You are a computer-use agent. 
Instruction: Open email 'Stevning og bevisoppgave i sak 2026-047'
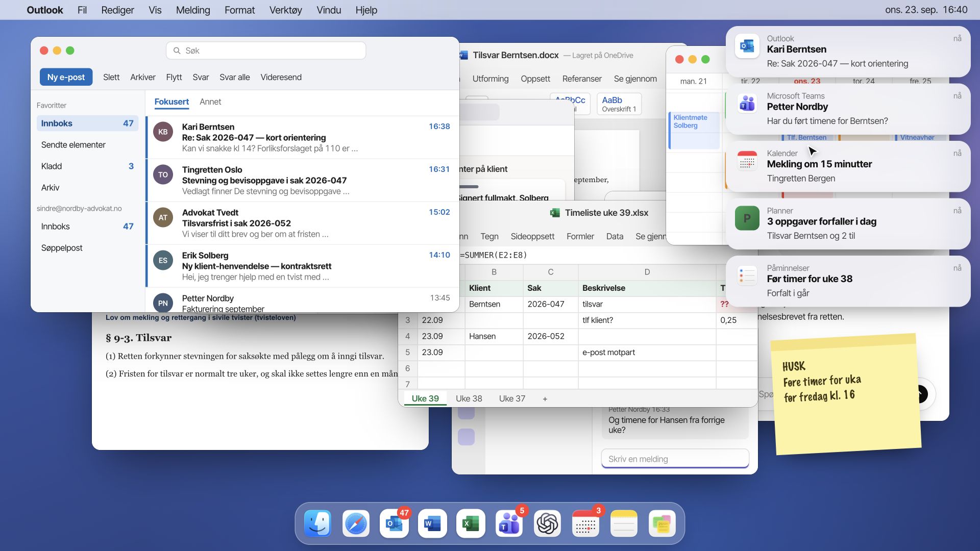click(303, 181)
